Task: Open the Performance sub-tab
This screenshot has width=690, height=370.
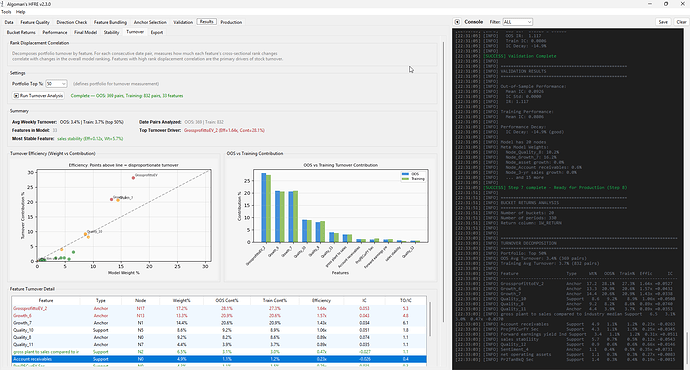Action: [55, 32]
